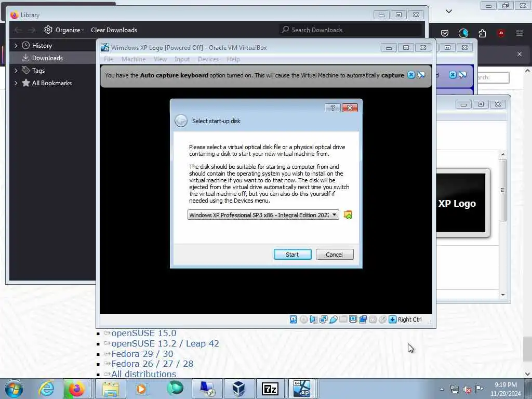Click the back arrow in start-up disk dialog
The width and height of the screenshot is (532, 399).
point(181,121)
